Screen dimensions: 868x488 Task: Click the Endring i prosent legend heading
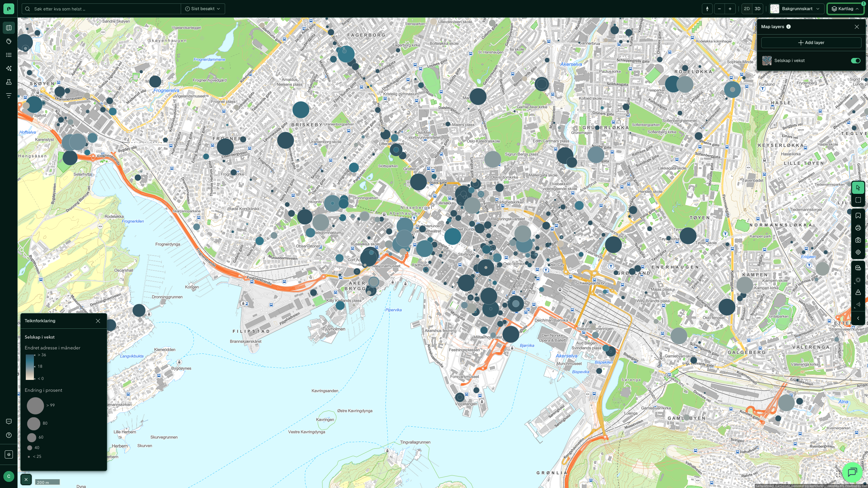pos(43,390)
